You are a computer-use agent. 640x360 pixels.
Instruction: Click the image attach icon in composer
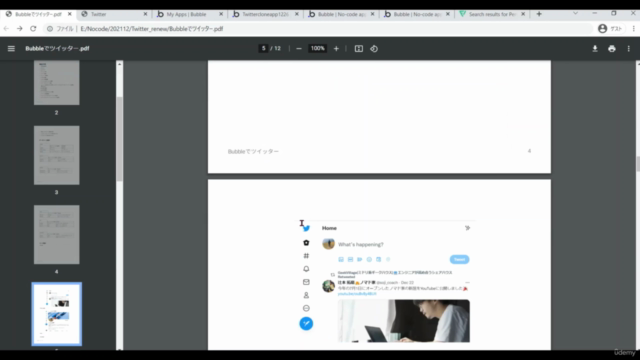341,259
